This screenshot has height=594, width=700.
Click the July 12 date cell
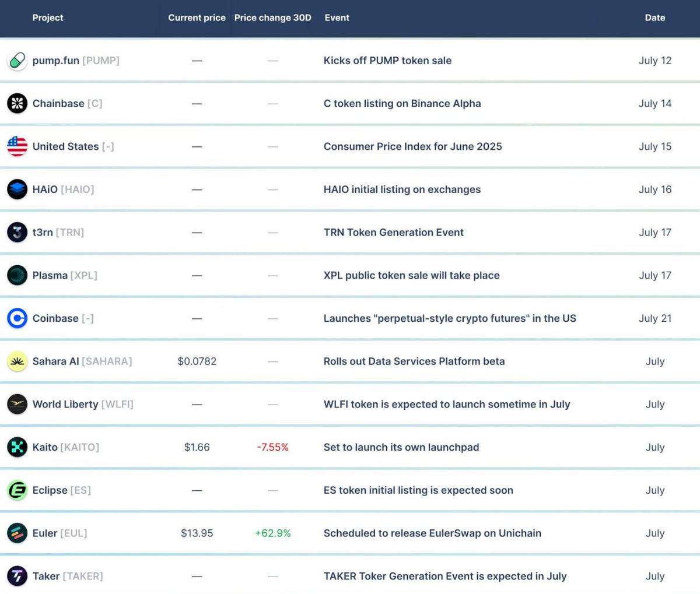(x=655, y=61)
